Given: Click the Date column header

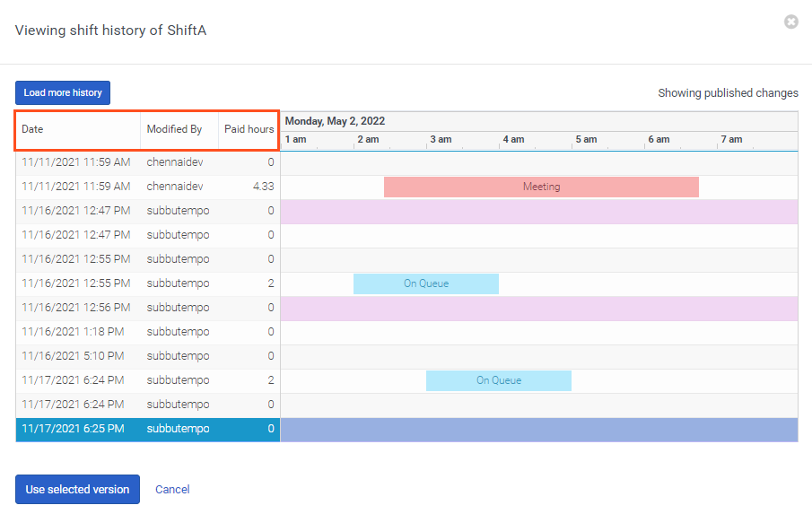Looking at the screenshot, I should coord(32,129).
